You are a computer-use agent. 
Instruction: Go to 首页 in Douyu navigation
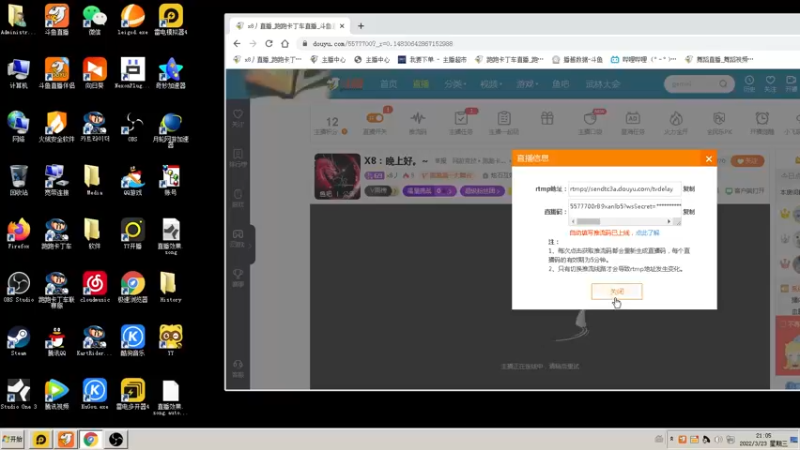pyautogui.click(x=389, y=84)
